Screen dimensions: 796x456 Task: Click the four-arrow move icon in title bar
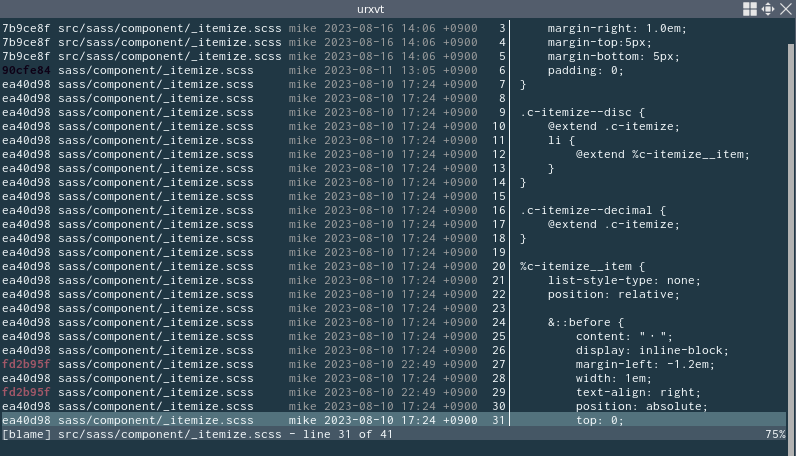coord(767,9)
